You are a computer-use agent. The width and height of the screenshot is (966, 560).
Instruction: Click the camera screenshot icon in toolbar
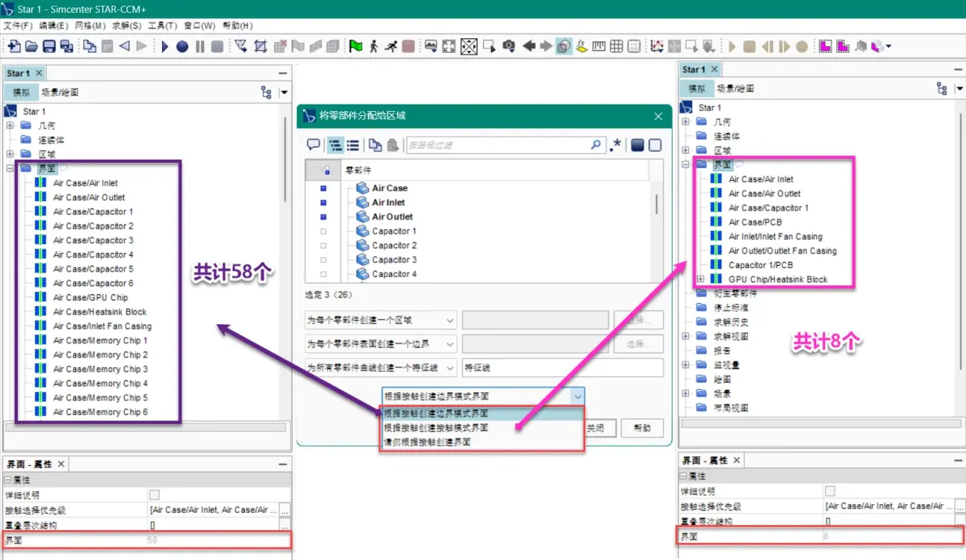pos(508,46)
